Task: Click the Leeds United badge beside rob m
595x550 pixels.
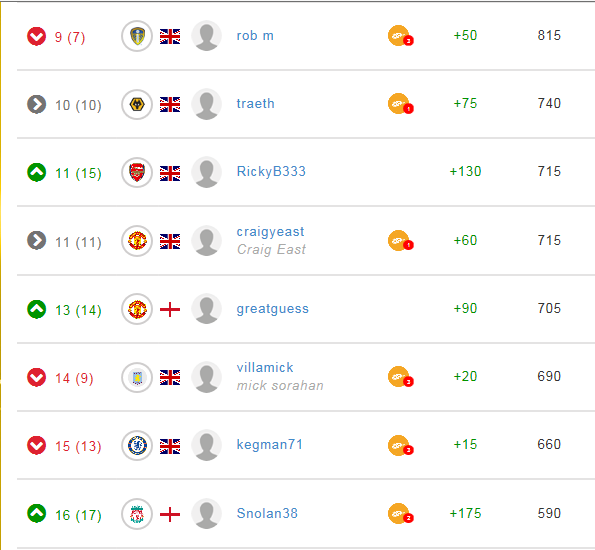Action: pos(137,36)
